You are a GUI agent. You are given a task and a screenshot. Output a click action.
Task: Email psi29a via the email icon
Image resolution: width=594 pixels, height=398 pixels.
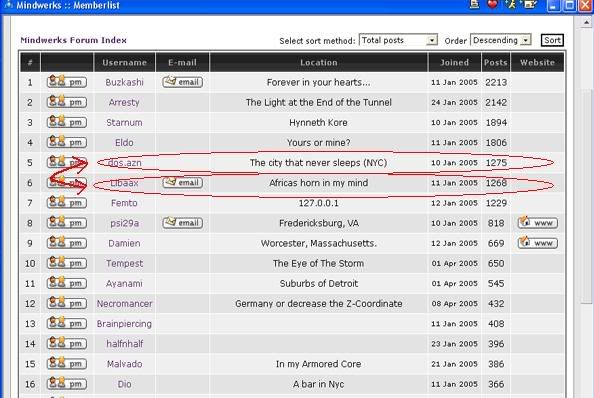click(x=183, y=223)
